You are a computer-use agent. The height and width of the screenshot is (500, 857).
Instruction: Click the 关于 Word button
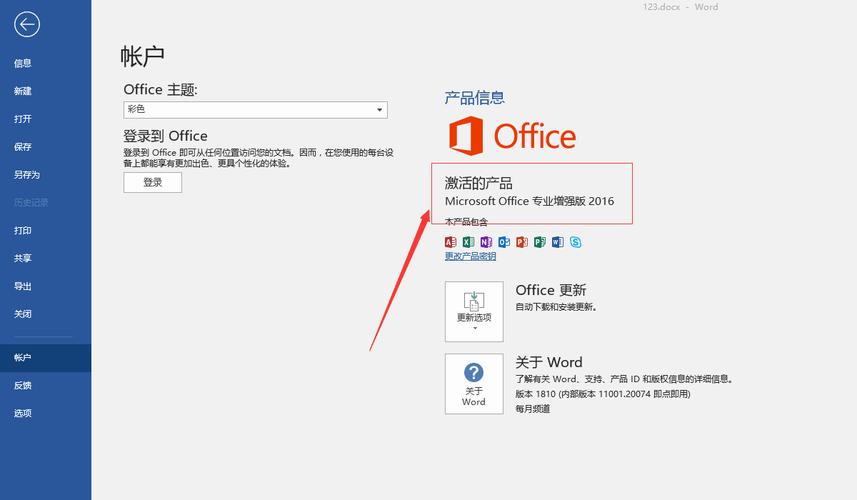(474, 384)
